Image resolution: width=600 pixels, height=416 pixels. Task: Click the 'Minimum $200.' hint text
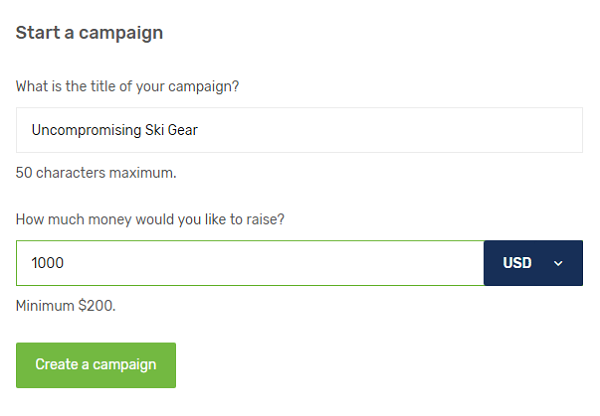pyautogui.click(x=66, y=305)
